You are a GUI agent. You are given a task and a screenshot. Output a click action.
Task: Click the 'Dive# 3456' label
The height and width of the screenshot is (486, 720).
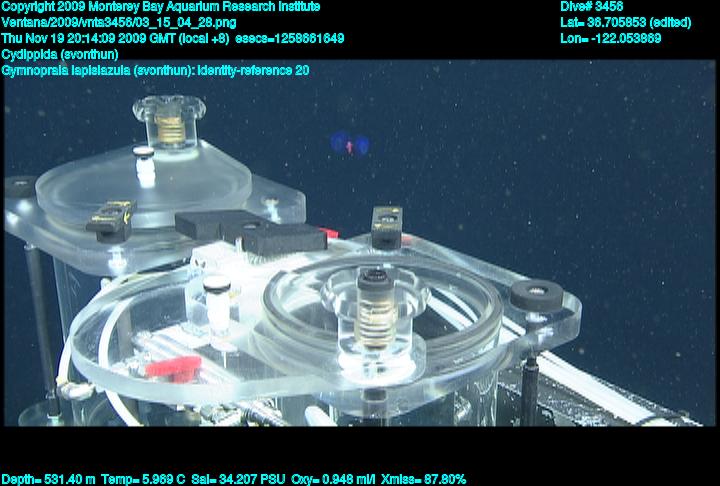coord(591,7)
